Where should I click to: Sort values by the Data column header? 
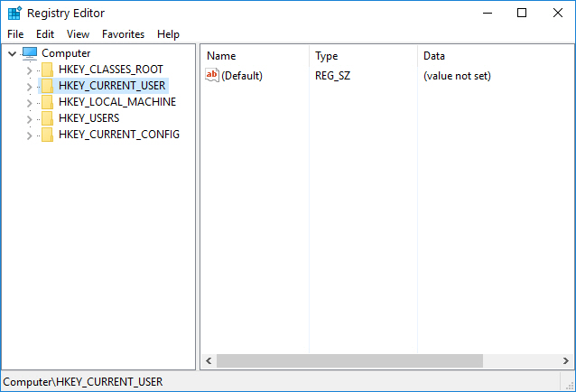[x=496, y=56]
